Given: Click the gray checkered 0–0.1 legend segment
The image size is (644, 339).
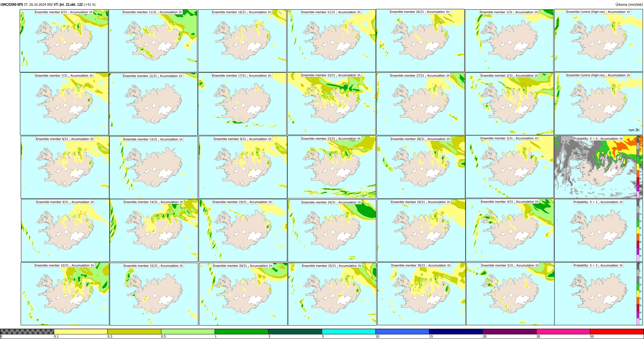Looking at the screenshot, I should coord(27,332).
